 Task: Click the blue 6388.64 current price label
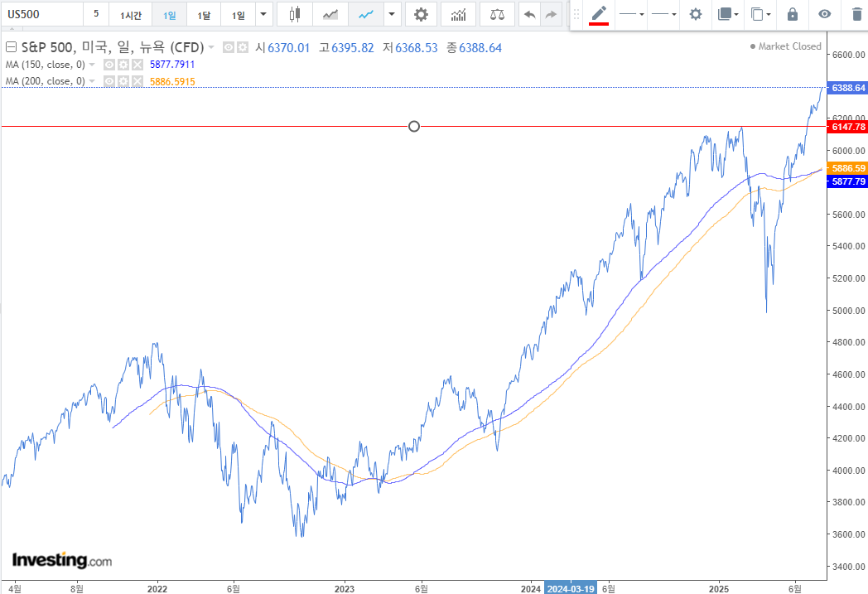pyautogui.click(x=847, y=88)
